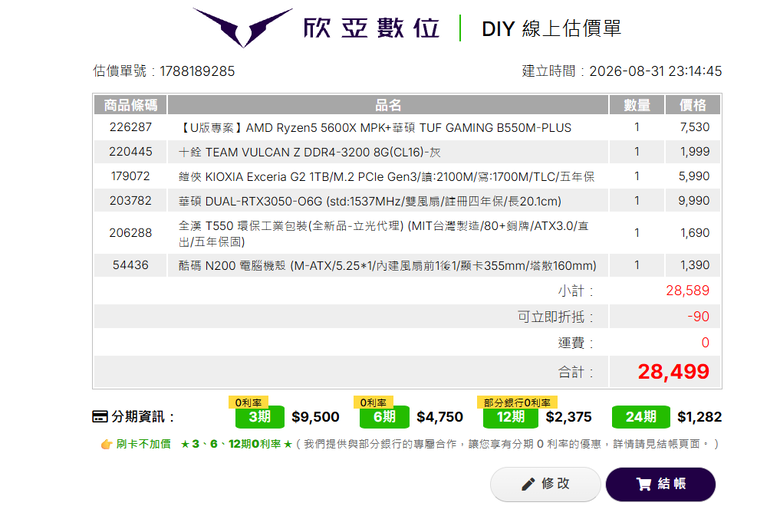Click the DUAL-RTX3050-O6G product name

[x=370, y=201]
